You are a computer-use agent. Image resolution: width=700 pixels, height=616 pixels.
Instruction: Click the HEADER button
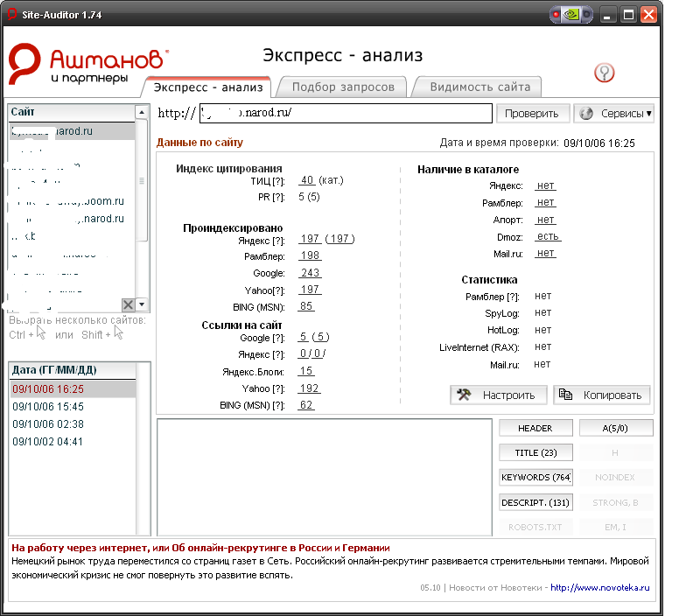[535, 428]
